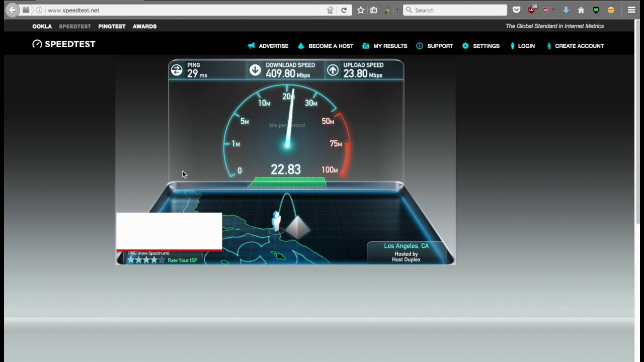This screenshot has width=644, height=362.
Task: Open AWARDS in the top navigation
Action: 144,26
